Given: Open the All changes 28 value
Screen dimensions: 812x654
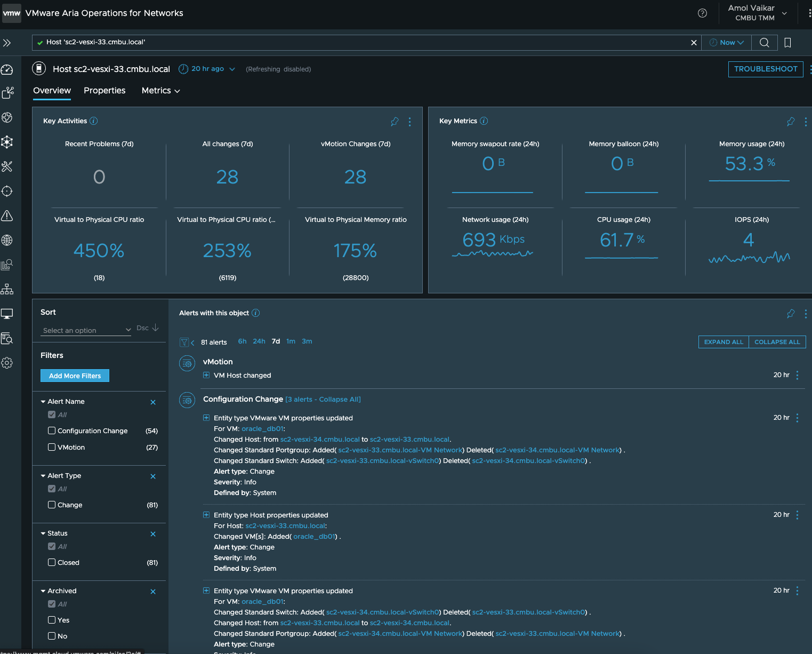Looking at the screenshot, I should coord(227,177).
